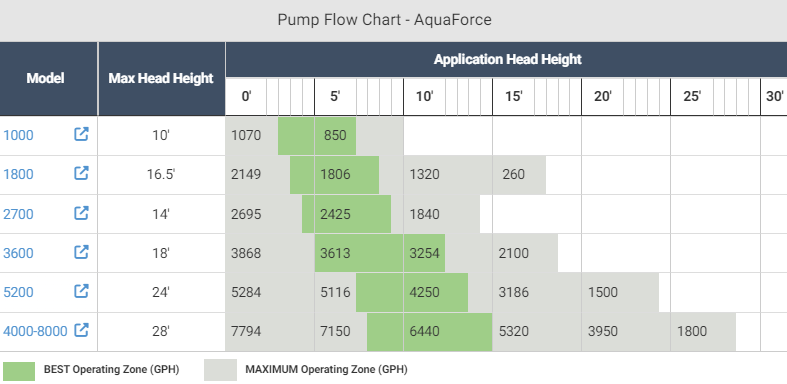This screenshot has height=384, width=787.
Task: Click the 14' max head height value
Action: pos(161,214)
